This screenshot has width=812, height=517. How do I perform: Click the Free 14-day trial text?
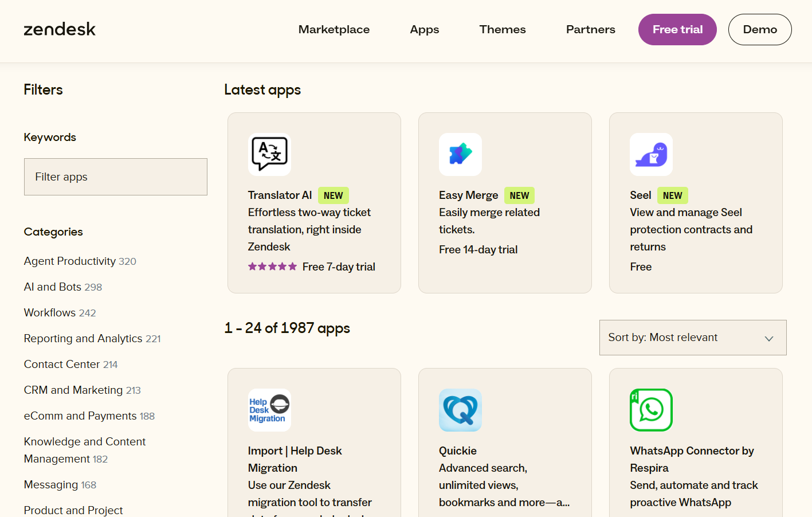478,250
